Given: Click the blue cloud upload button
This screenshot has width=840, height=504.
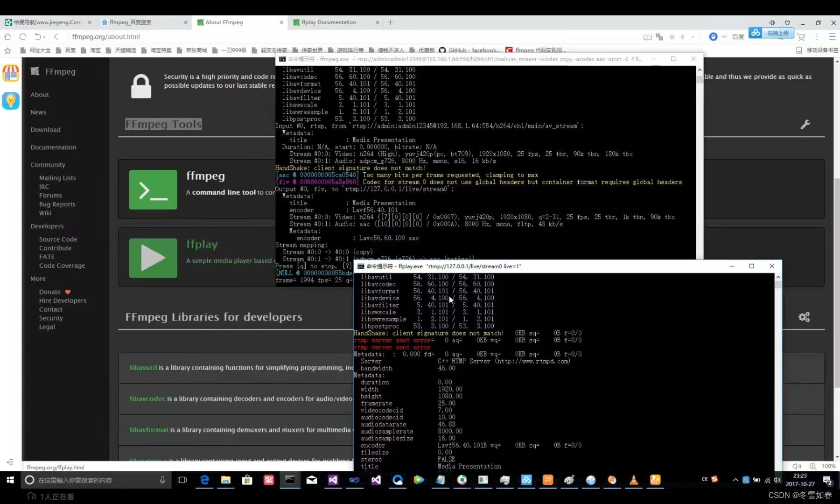Looking at the screenshot, I should (770, 33).
